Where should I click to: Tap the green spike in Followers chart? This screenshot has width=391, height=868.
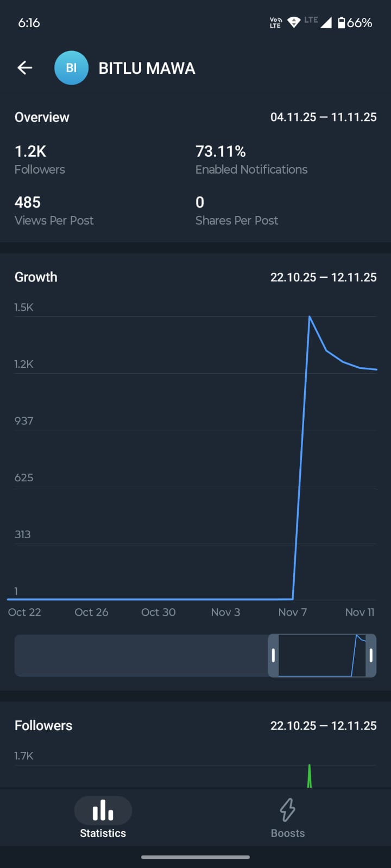[310, 776]
